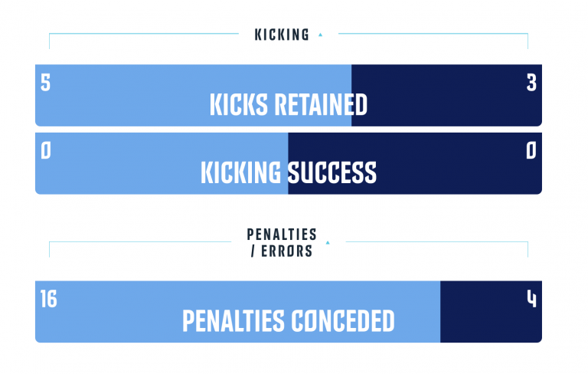This screenshot has width=588, height=374.
Task: Select the Penalties Conceded label
Action: (x=289, y=321)
